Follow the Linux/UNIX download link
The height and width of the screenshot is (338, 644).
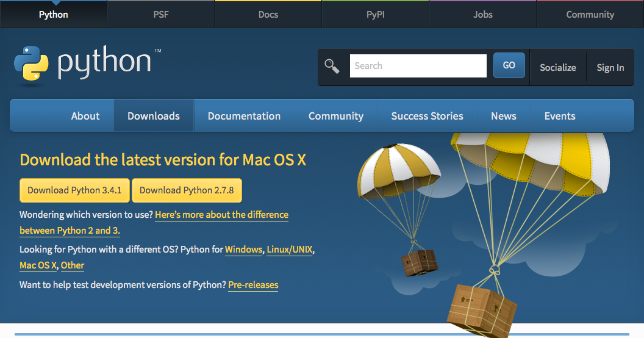point(290,250)
